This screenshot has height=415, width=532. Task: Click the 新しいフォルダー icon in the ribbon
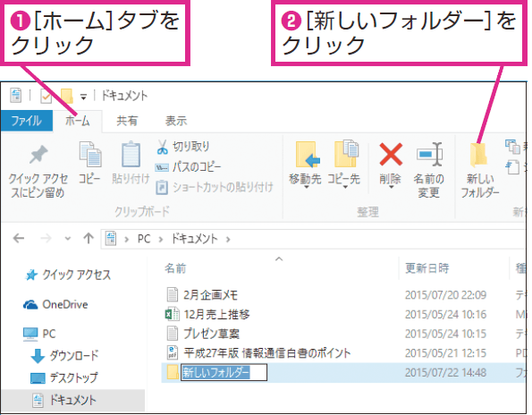coord(478,155)
